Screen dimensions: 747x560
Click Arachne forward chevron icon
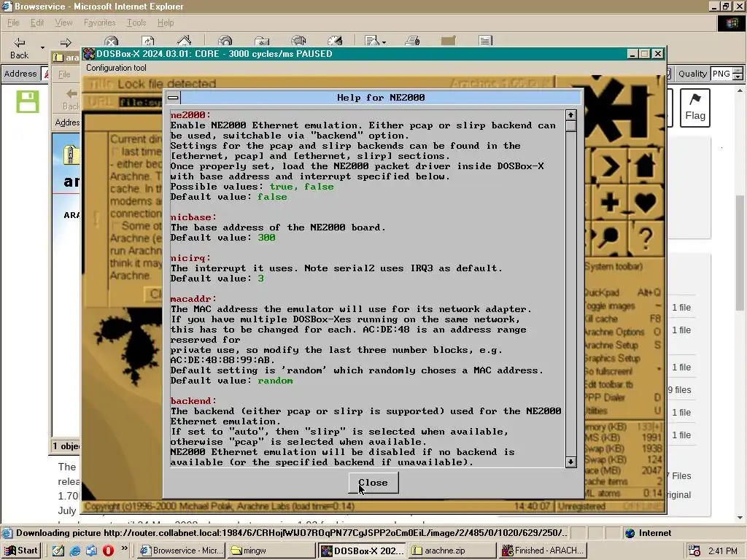pos(609,166)
